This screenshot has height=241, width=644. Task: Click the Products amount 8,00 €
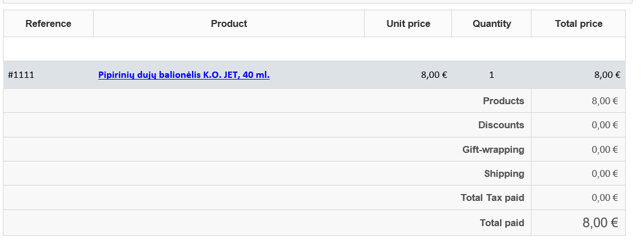point(605,101)
